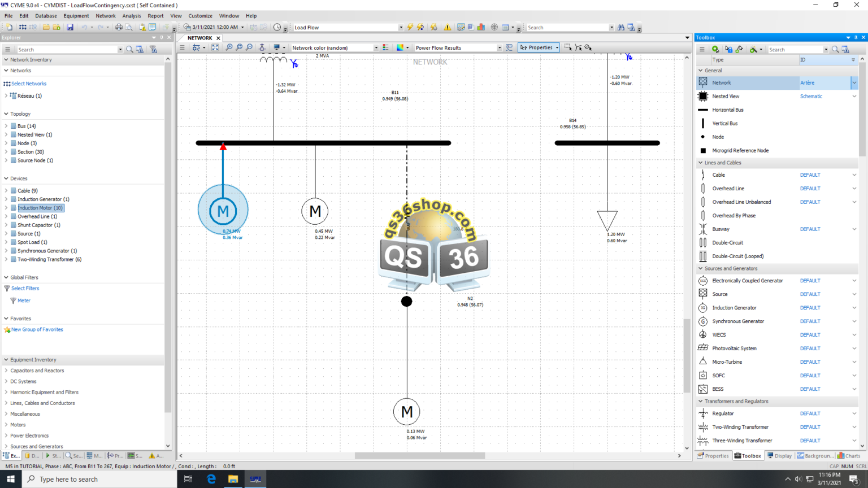Click the Explorer filter funnel icon
The image size is (868, 488).
point(153,50)
